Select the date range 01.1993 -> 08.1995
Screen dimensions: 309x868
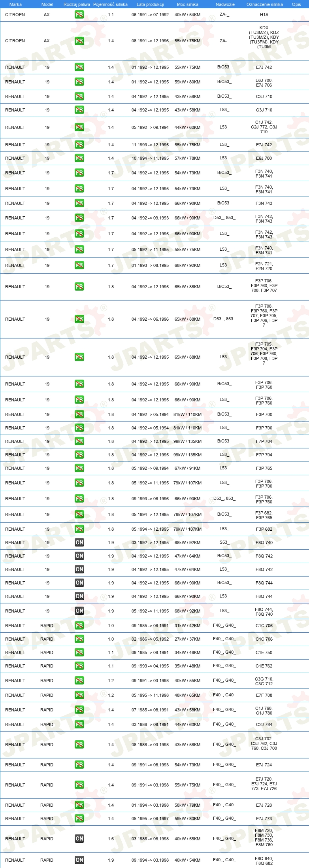pos(150,265)
